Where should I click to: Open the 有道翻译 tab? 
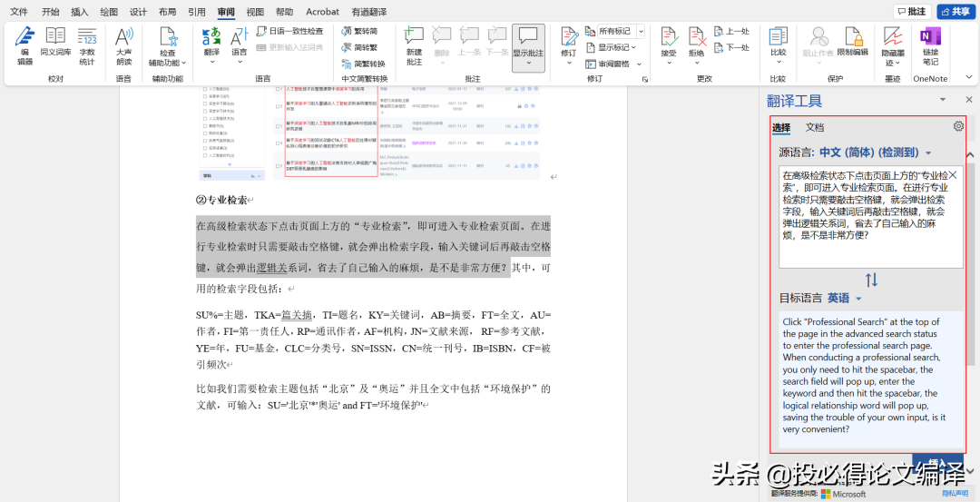(369, 11)
